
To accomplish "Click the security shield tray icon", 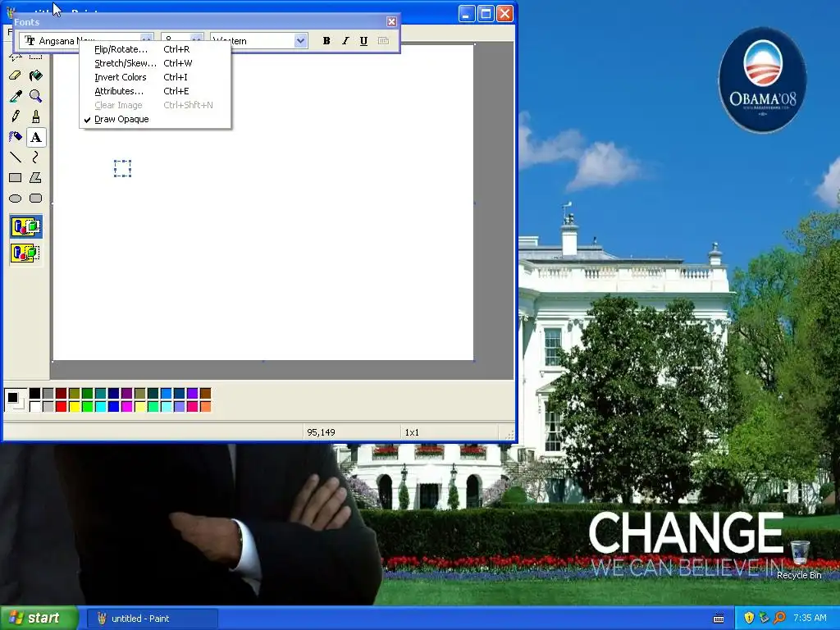I will coord(749,618).
